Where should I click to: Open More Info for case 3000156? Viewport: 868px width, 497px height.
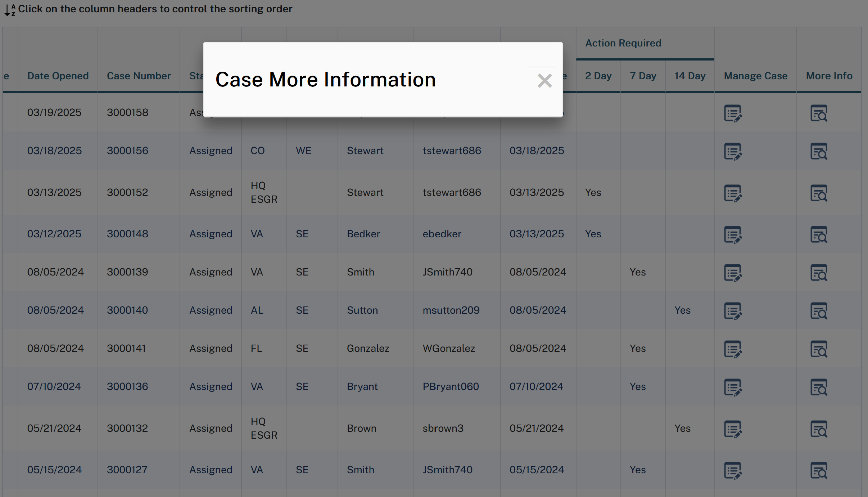tap(819, 152)
